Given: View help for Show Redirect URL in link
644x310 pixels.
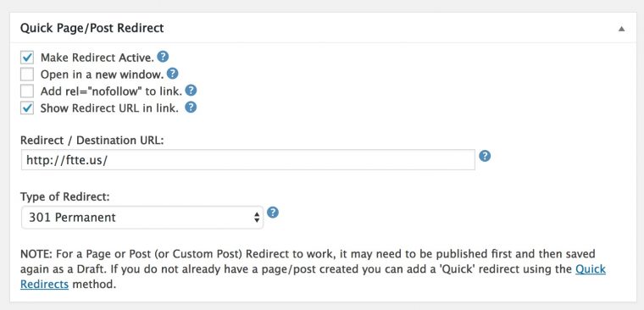Looking at the screenshot, I should (191, 108).
